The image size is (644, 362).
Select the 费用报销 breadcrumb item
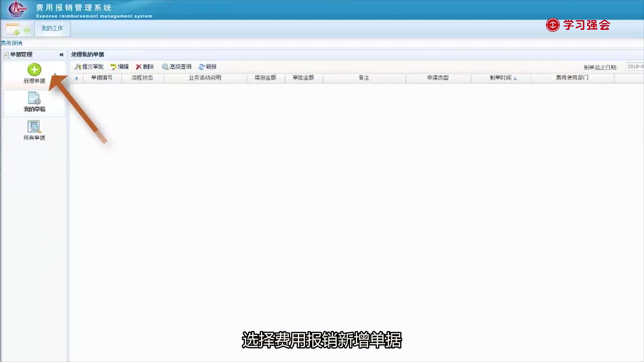point(11,43)
